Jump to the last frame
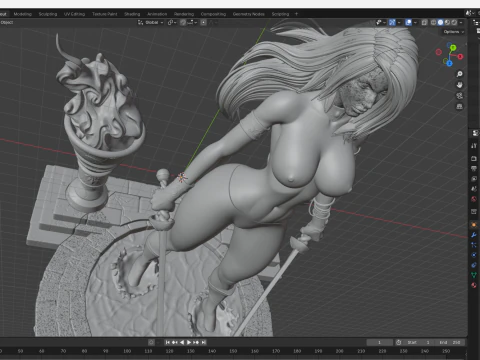Screen dimensions: 480x360 (x=203, y=342)
